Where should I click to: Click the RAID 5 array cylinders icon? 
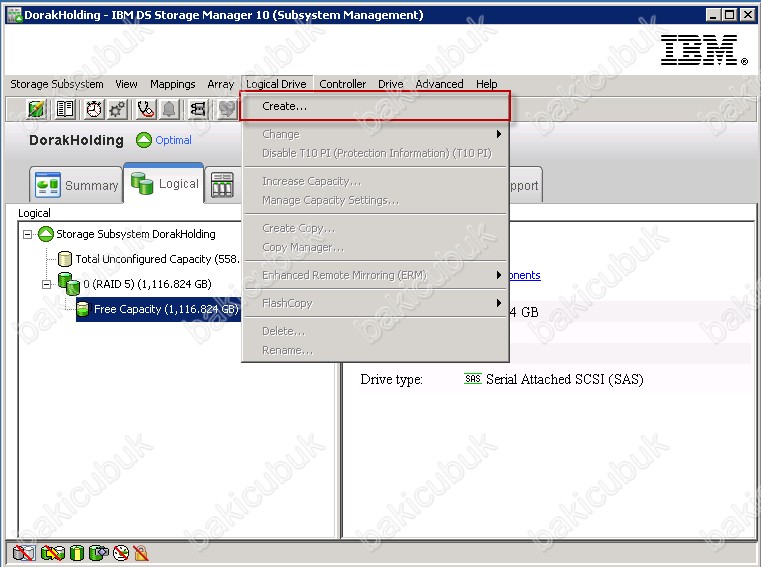[x=69, y=284]
